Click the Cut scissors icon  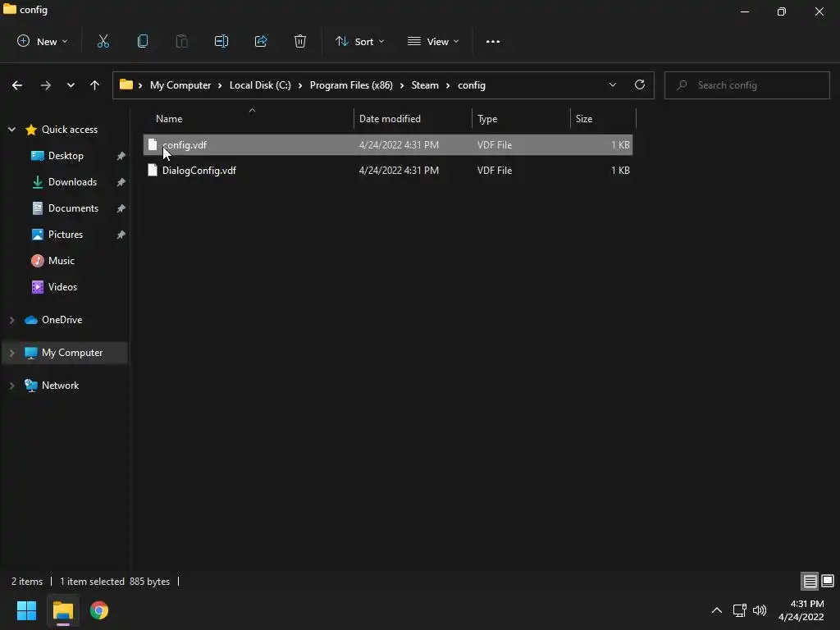(103, 41)
